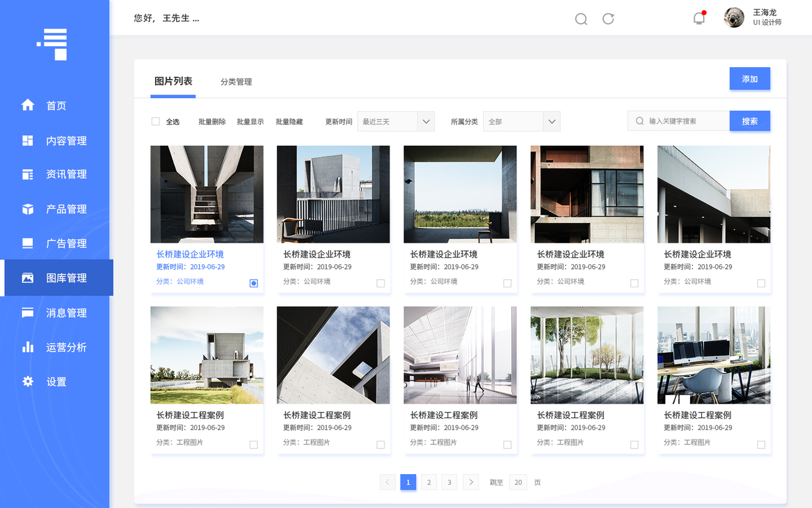Click the role label UI 设计师
The width and height of the screenshot is (812, 508).
(767, 23)
